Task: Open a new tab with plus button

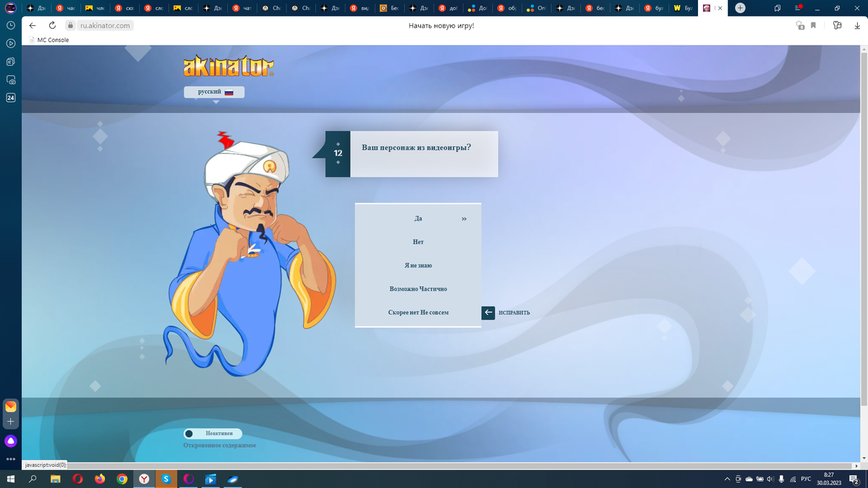Action: [x=740, y=8]
